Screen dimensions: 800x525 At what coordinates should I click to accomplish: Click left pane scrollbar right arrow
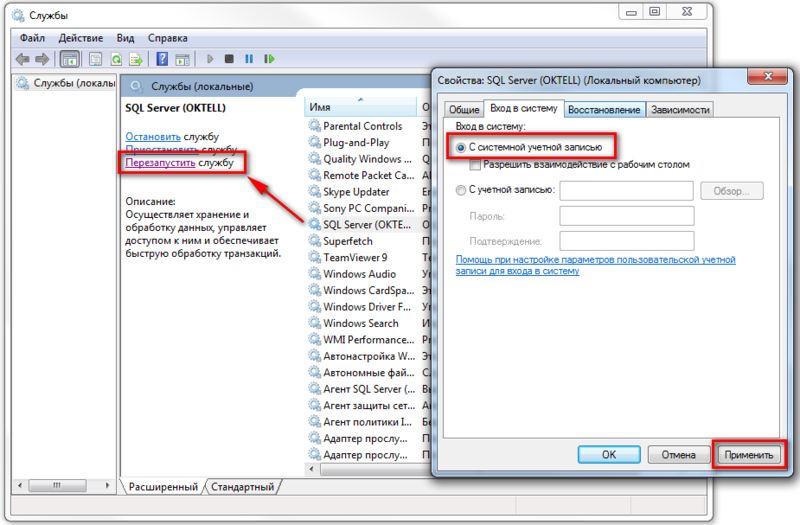pos(107,485)
